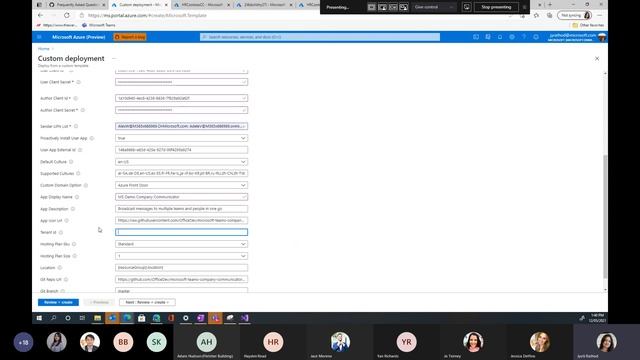Click info icon next to Sender UPN List

(76, 127)
